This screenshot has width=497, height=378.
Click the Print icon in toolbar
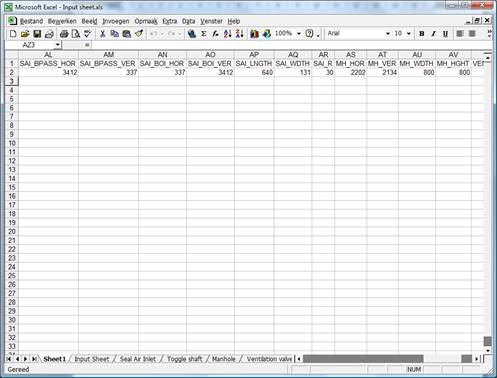[64, 34]
